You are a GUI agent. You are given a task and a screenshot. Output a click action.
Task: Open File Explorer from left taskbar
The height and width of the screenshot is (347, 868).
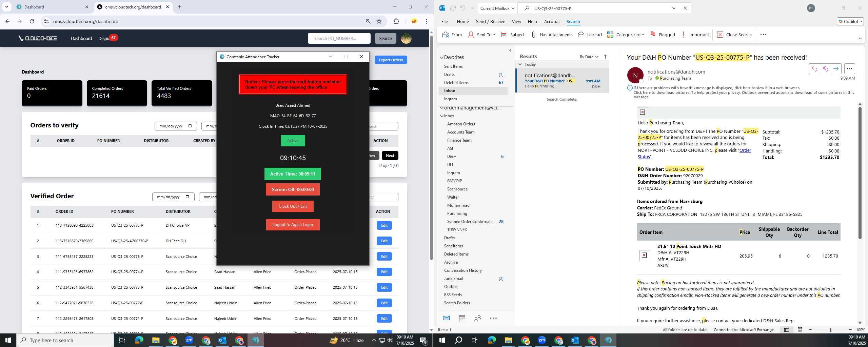156,340
